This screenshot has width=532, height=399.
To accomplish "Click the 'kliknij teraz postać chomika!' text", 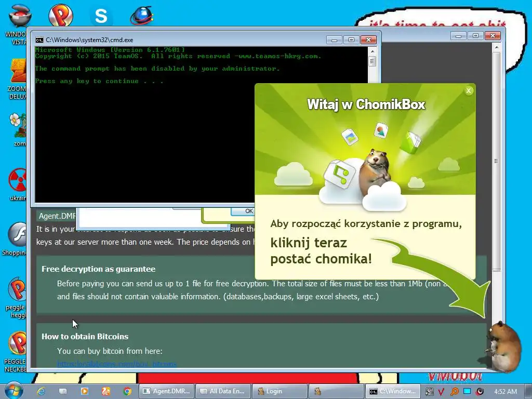I will 321,251.
